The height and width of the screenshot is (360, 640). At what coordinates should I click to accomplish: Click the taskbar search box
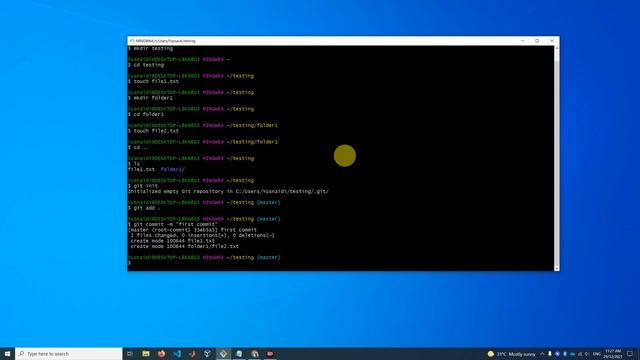(x=69, y=353)
